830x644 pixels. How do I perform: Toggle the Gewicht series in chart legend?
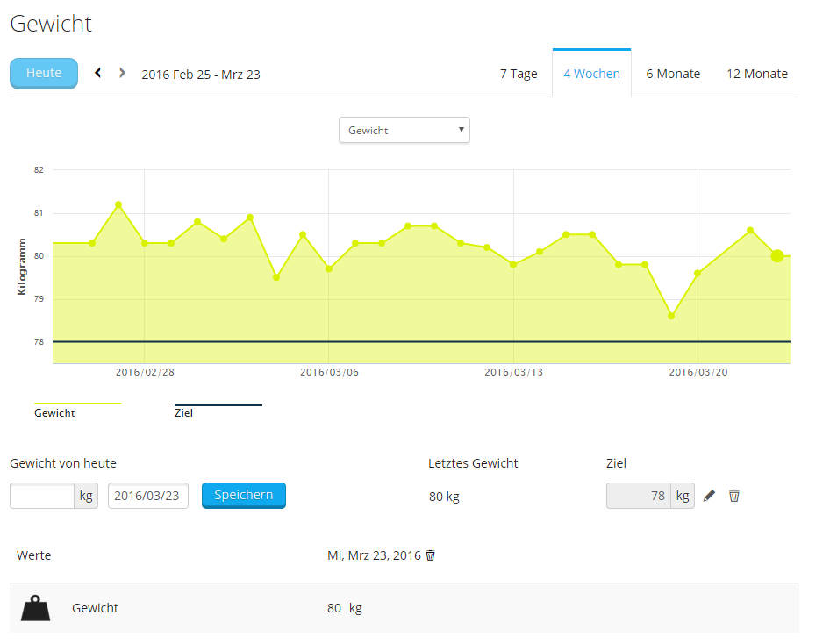click(78, 410)
